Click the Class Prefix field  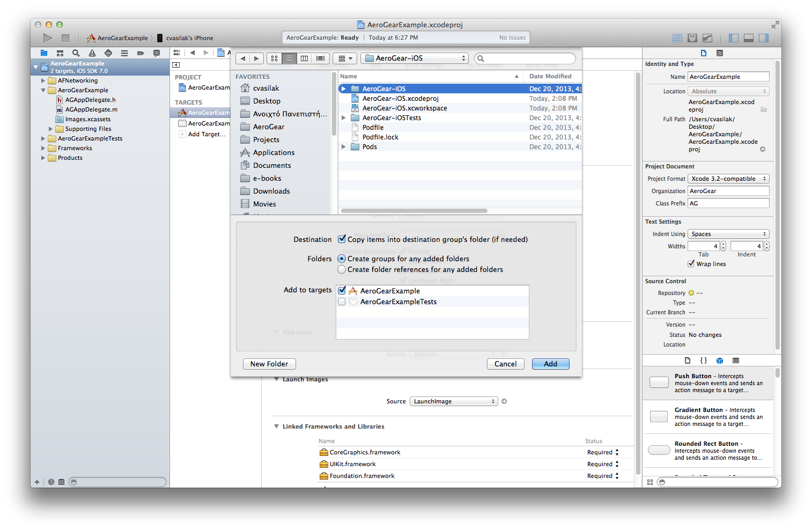pyautogui.click(x=728, y=203)
